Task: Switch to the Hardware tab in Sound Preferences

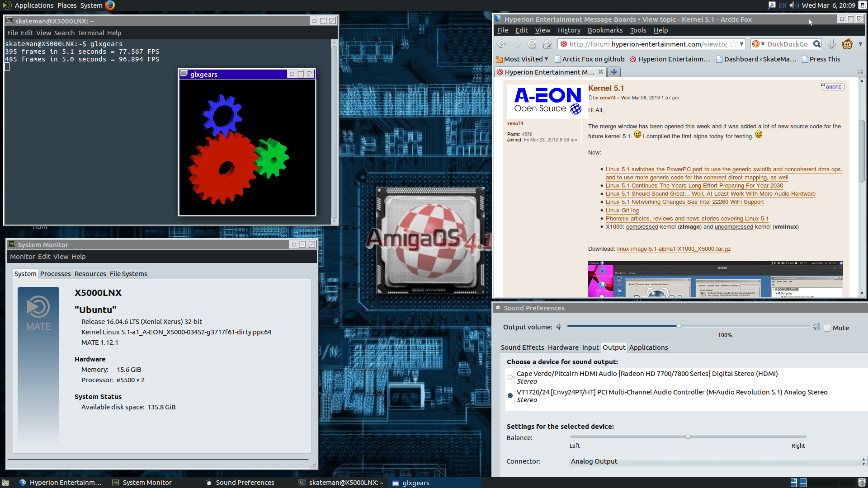Action: coord(563,347)
